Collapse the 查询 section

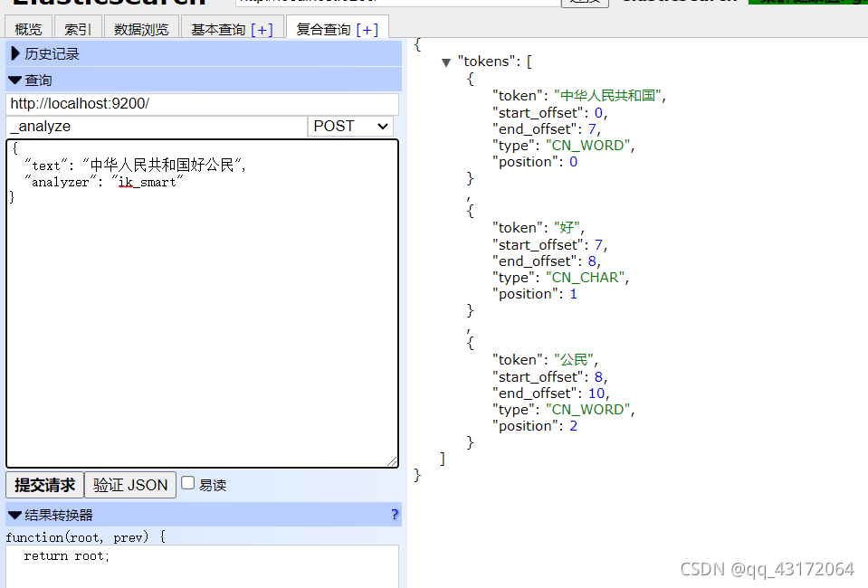203,81
